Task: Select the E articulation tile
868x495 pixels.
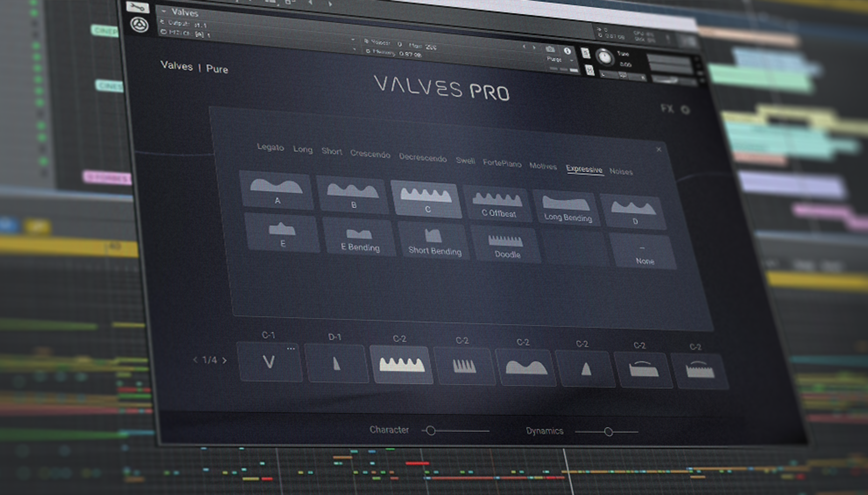Action: (282, 233)
